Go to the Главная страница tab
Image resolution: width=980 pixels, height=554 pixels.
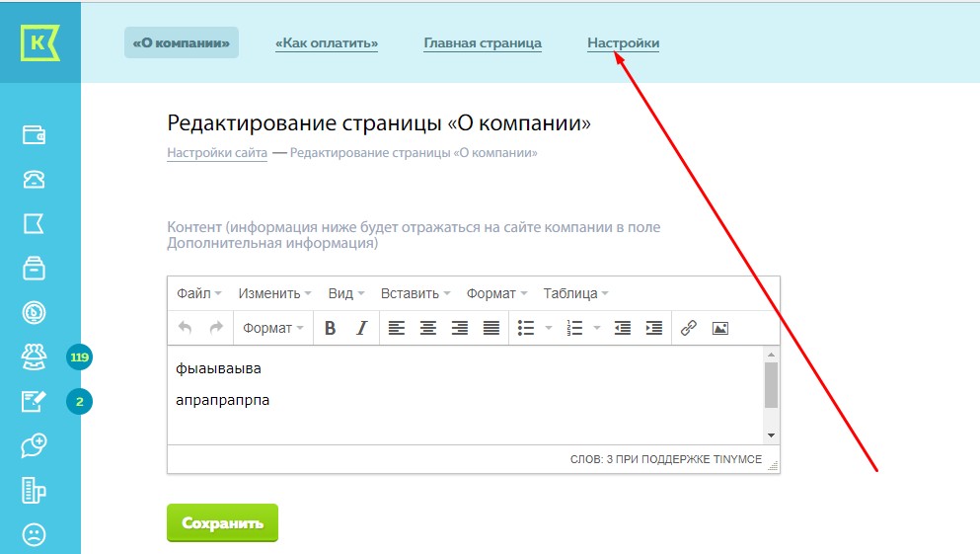point(483,43)
